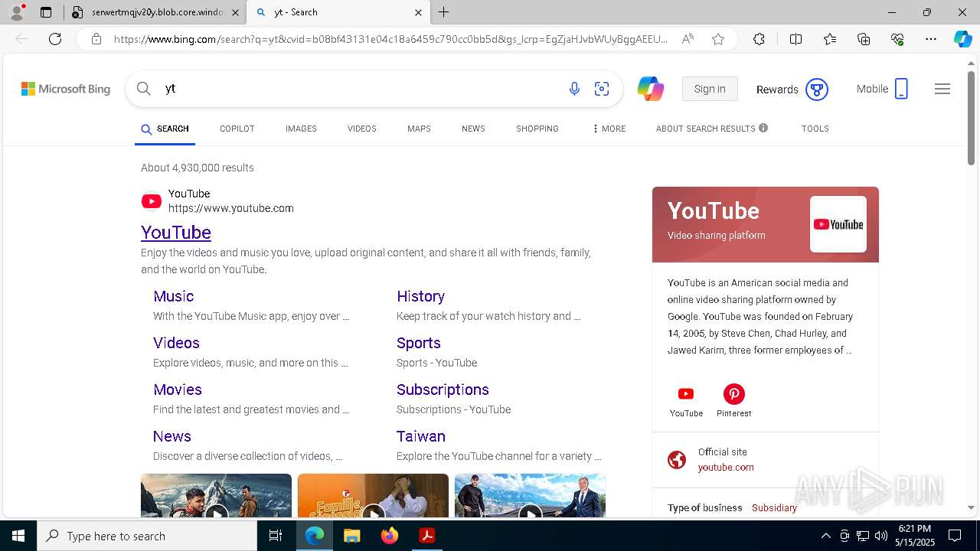The height and width of the screenshot is (551, 980).
Task: Click the Edge address bar URL
Action: pyautogui.click(x=390, y=39)
